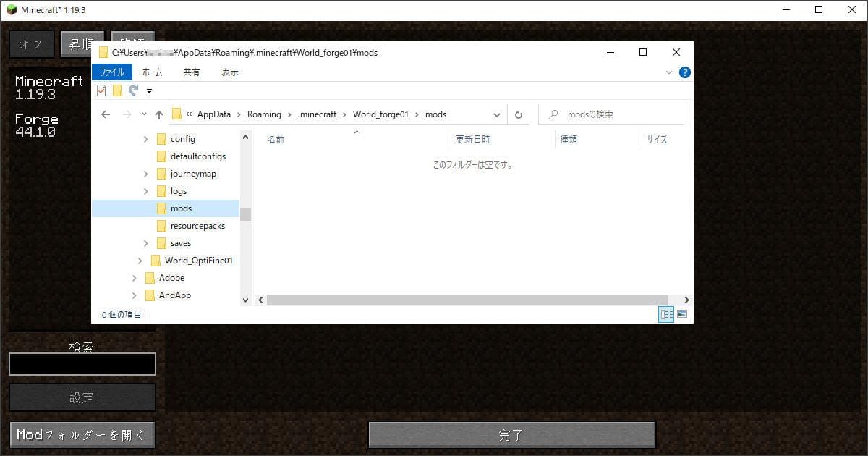This screenshot has width=868, height=456.
Task: Click Modフォルダーを開く button
Action: (x=82, y=435)
